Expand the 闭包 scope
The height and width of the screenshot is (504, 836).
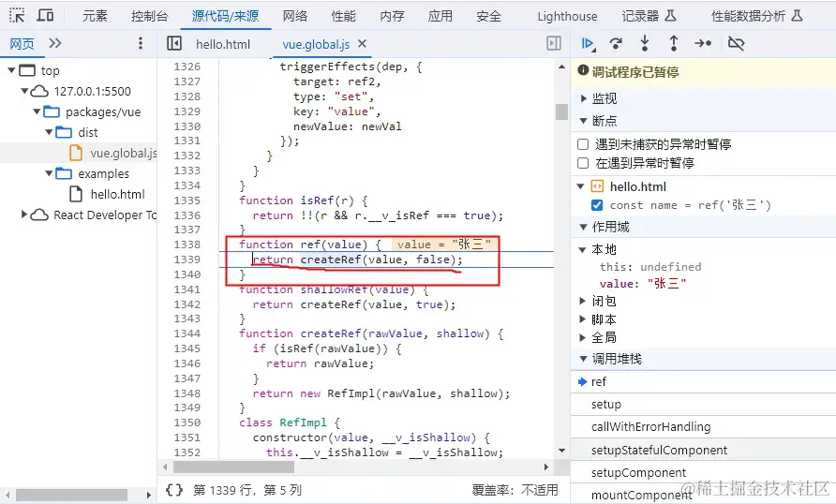click(x=583, y=301)
